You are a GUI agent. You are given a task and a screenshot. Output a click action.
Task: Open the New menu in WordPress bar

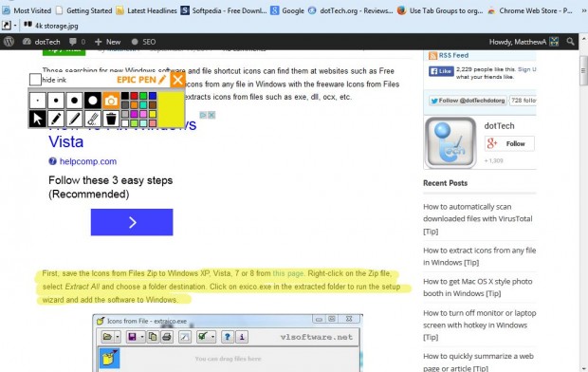click(x=107, y=42)
